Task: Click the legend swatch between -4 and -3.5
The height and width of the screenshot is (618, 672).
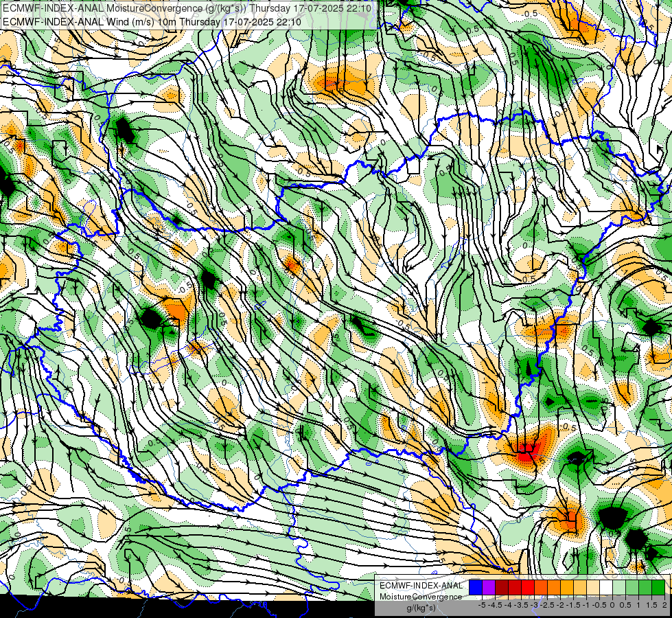Action: [515, 587]
